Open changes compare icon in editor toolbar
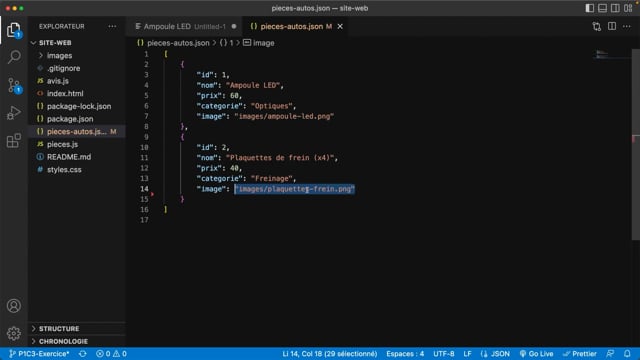This screenshot has width=640, height=360. (x=596, y=27)
